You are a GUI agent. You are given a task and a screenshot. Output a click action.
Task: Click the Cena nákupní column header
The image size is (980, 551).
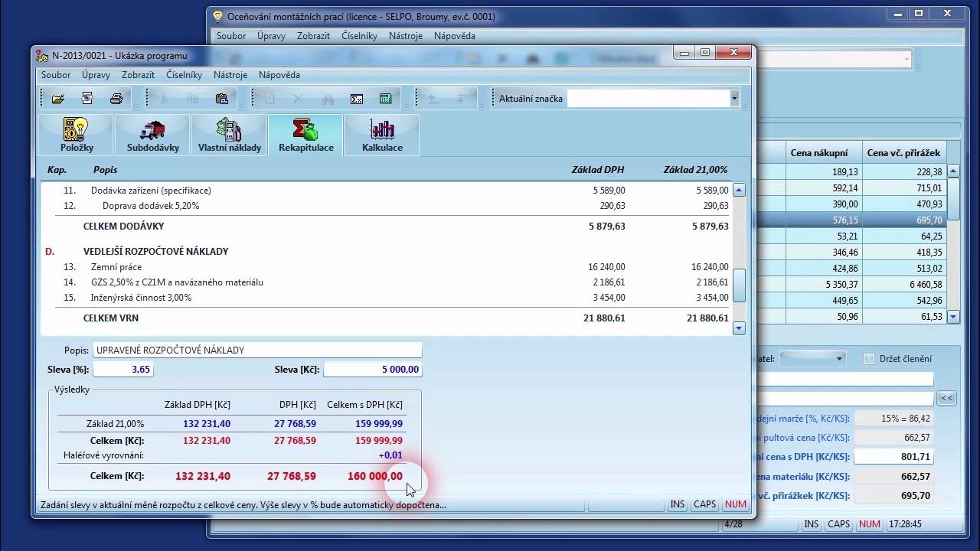824,153
